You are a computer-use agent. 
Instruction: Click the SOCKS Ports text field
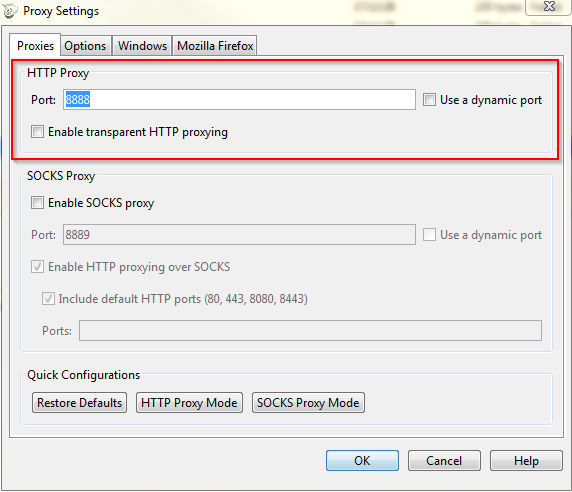(x=310, y=330)
